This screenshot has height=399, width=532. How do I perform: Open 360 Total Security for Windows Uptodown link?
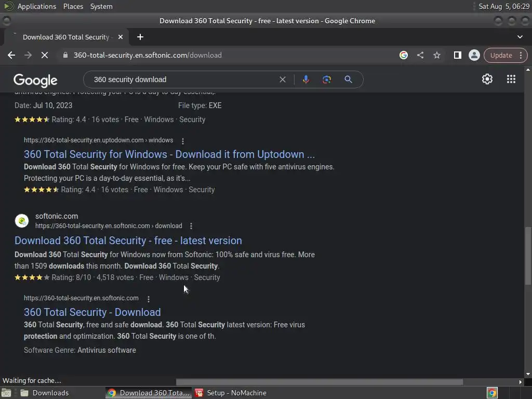(169, 154)
